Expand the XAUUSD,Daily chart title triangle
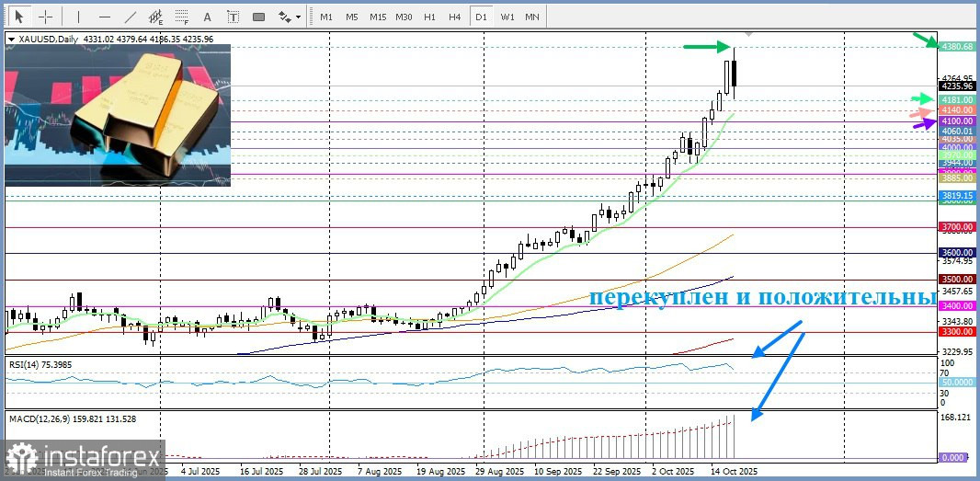 (10, 40)
